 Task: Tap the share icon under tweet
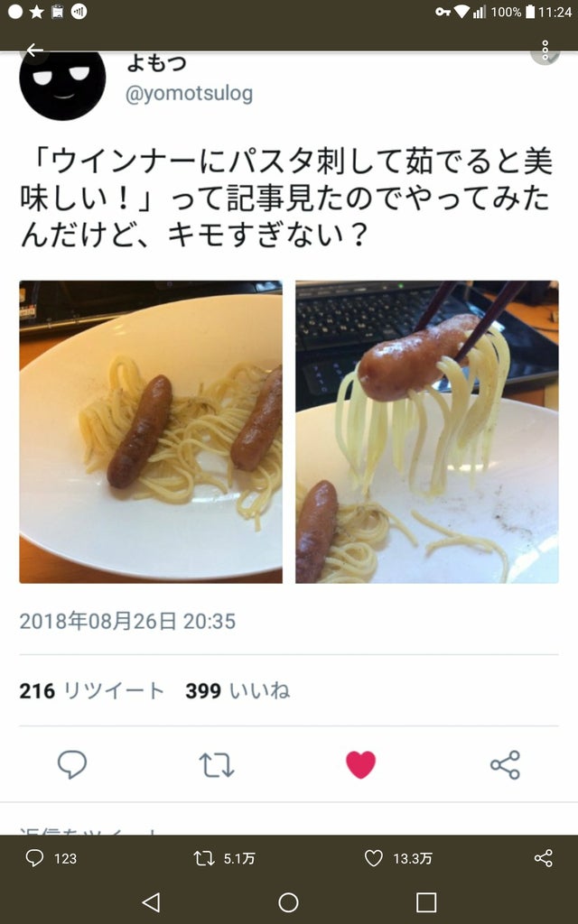pyautogui.click(x=506, y=765)
